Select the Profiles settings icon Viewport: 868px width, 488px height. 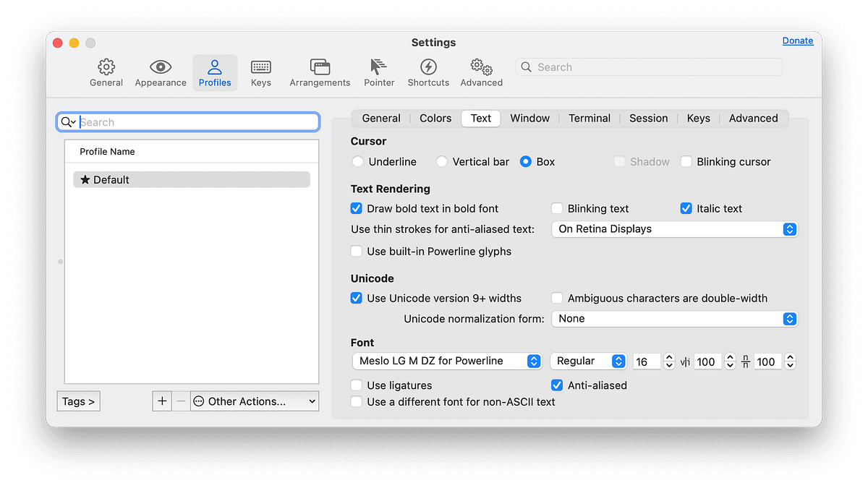214,72
